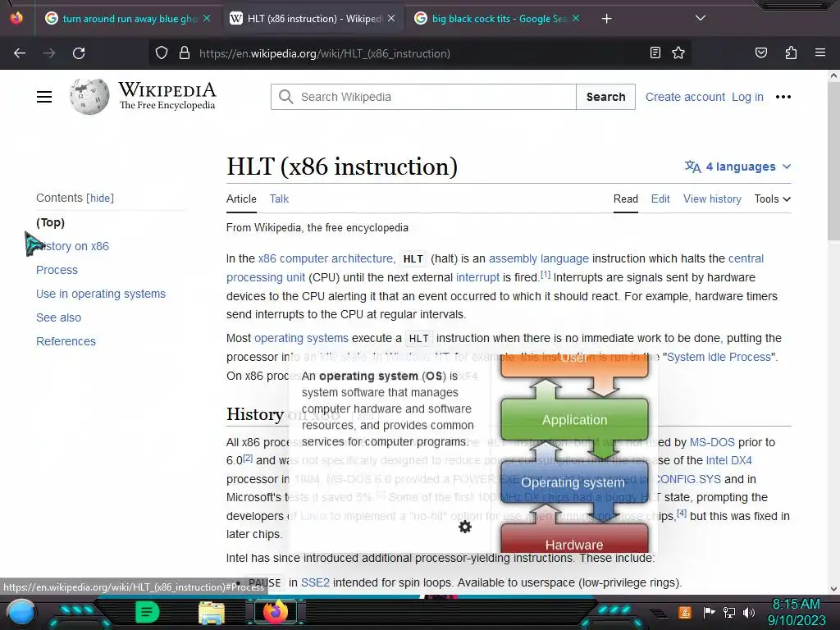Image resolution: width=840 pixels, height=630 pixels.
Task: Click the Firefox icon in the taskbar
Action: click(276, 612)
